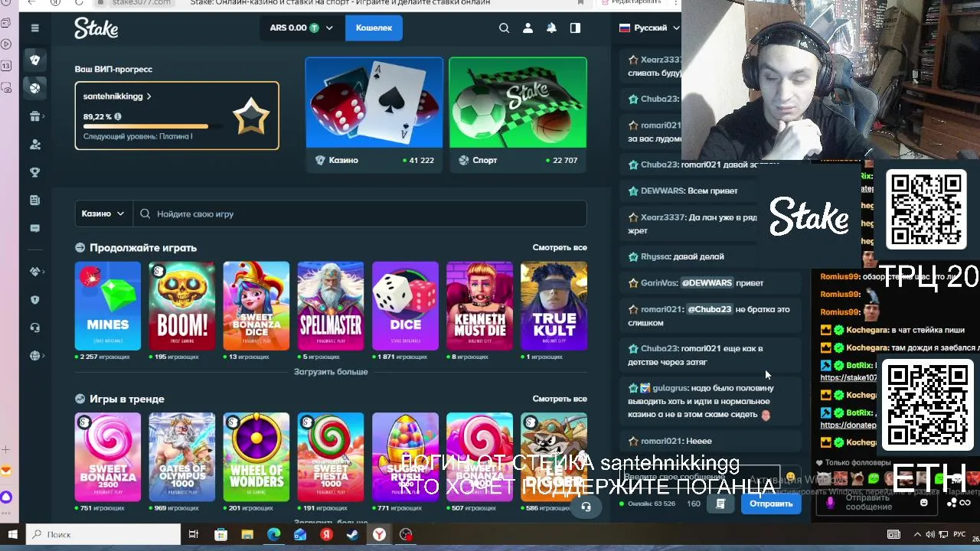The image size is (980, 551).
Task: Click the @Chuba23 mention in chat
Action: tap(710, 309)
